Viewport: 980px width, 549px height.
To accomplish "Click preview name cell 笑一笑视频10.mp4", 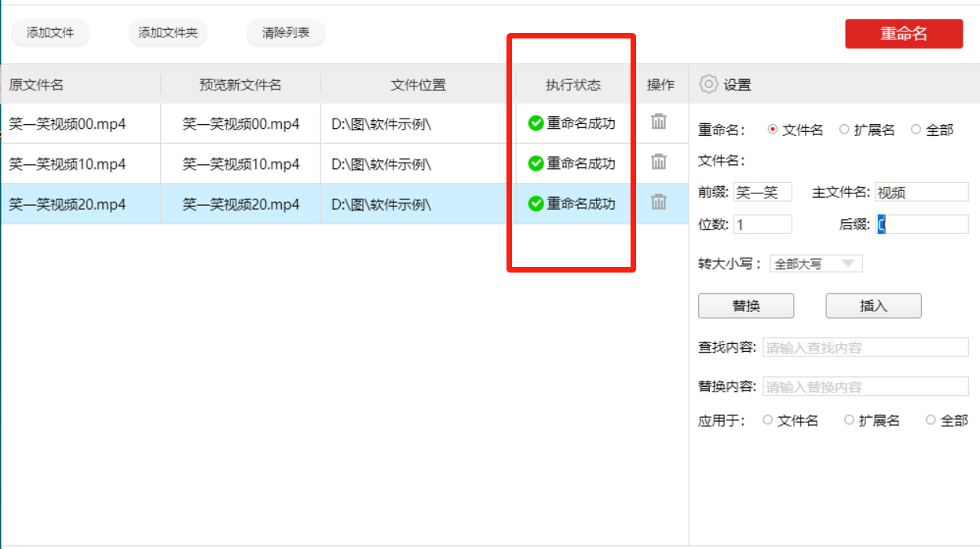I will 241,164.
